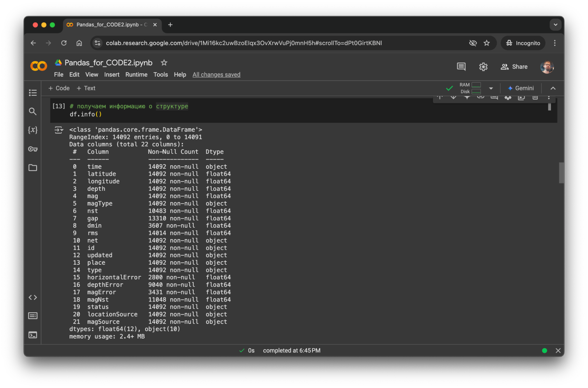Screen dimensions: 588x388
Task: Copy the link to the current cell
Action: [480, 98]
